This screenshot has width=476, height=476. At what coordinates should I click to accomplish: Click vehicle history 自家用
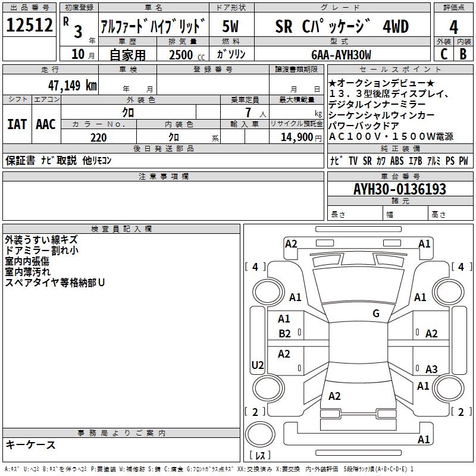127,55
